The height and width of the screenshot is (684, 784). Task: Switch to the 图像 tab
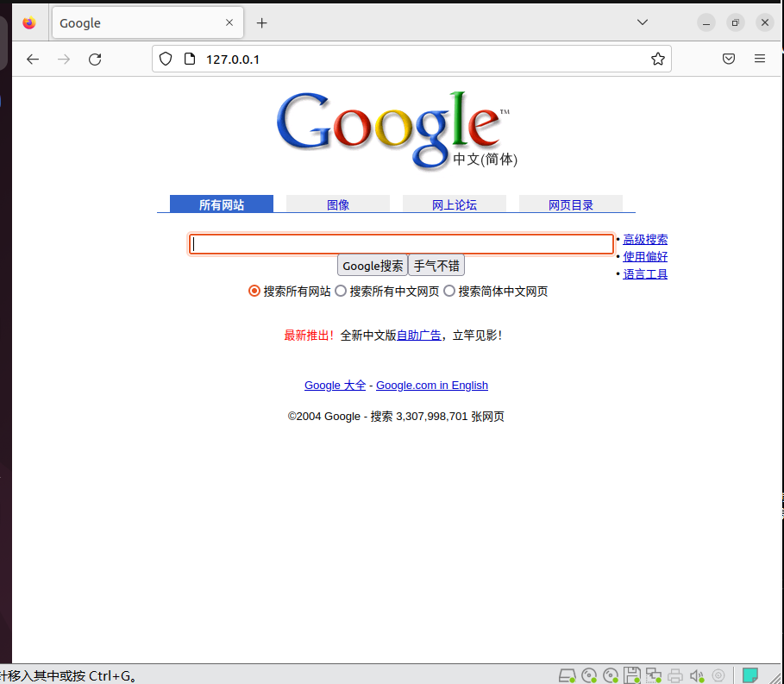[x=338, y=204]
